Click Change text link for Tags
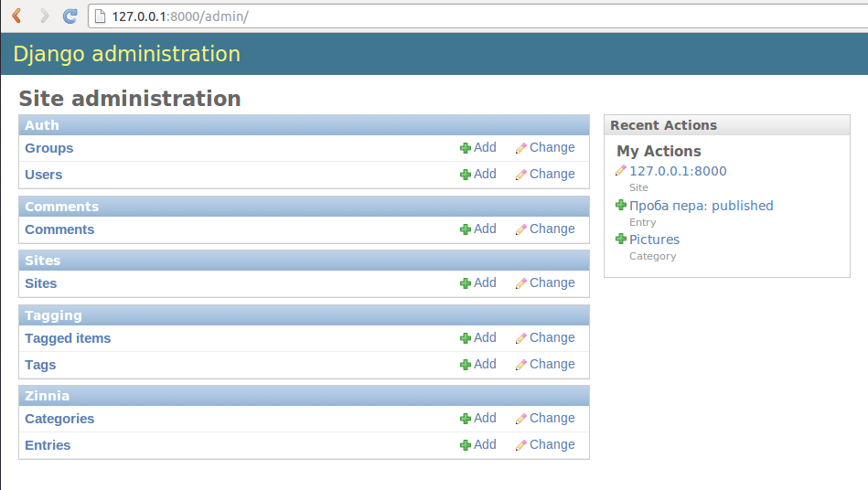This screenshot has height=490, width=868. pos(552,365)
